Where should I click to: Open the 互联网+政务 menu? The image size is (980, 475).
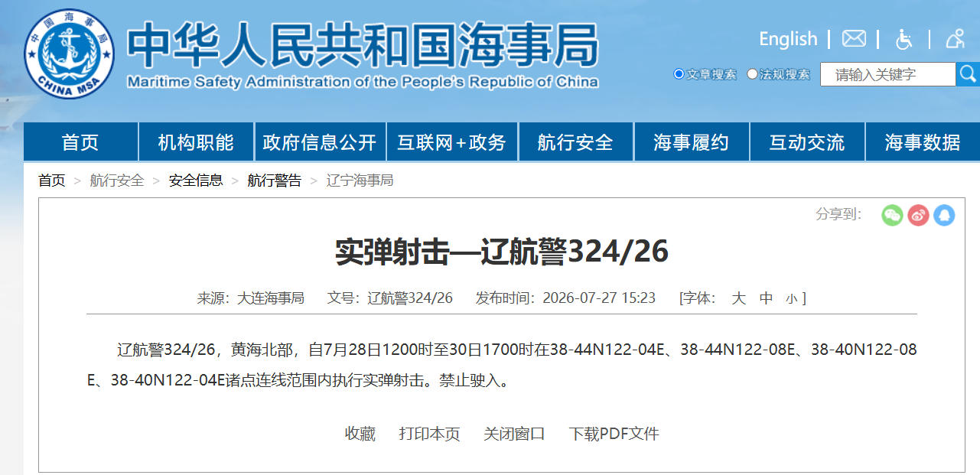[x=452, y=142]
